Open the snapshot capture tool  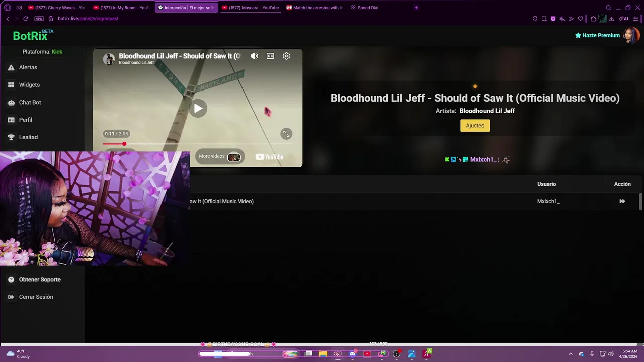click(544, 19)
